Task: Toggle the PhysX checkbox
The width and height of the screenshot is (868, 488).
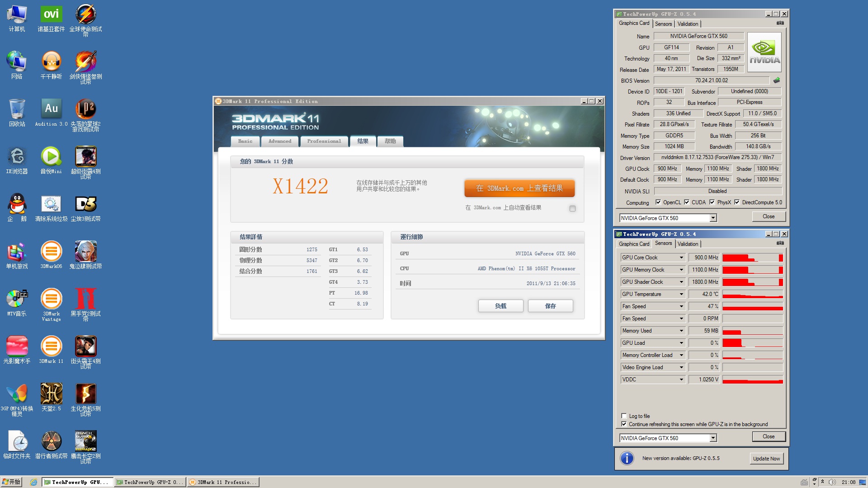Action: pos(712,202)
